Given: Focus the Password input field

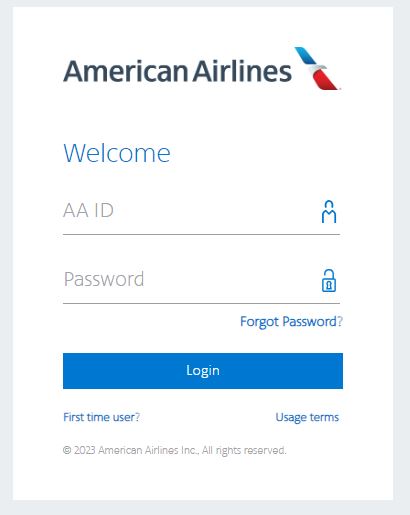Looking at the screenshot, I should coord(201,279).
